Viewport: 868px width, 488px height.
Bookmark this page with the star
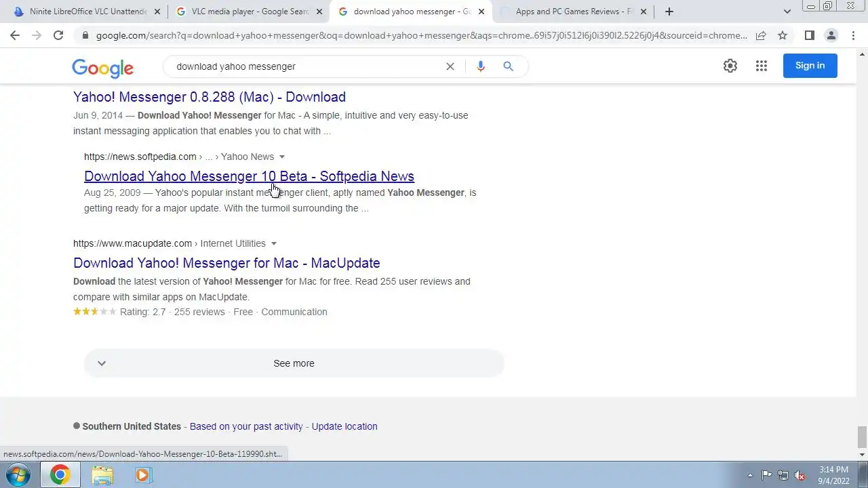click(783, 35)
